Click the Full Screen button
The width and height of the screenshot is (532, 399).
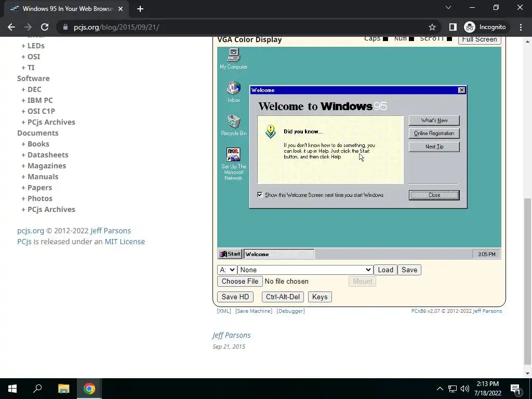[480, 39]
